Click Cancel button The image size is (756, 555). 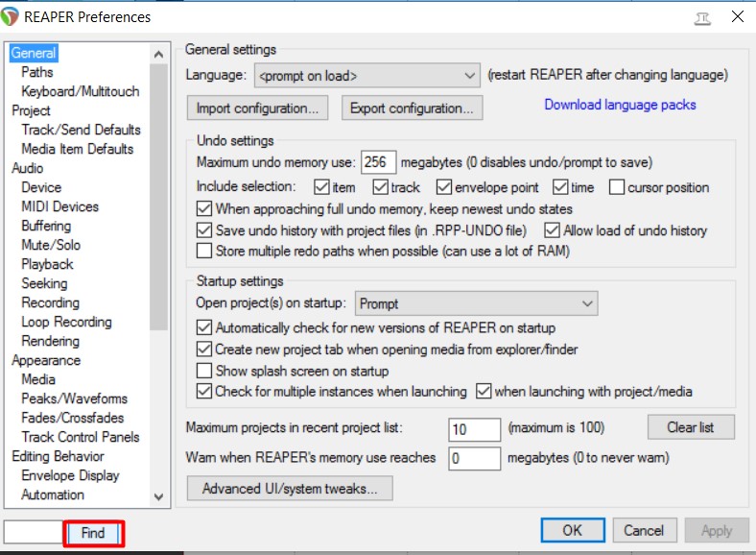(644, 530)
